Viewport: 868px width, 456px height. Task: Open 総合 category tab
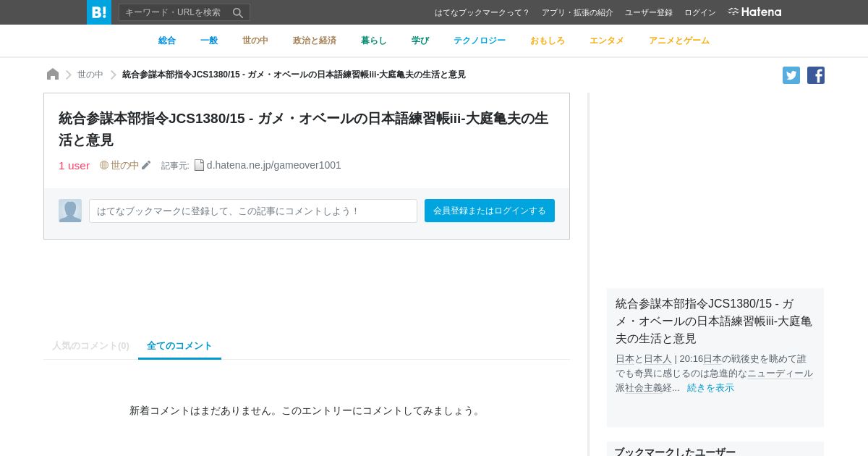[x=167, y=41]
